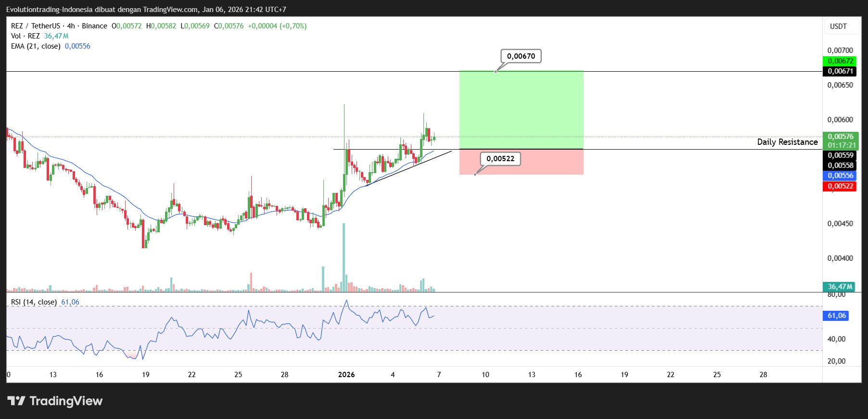Click the green 0,00672 price axis label
Image resolution: width=868 pixels, height=419 pixels.
(840, 61)
